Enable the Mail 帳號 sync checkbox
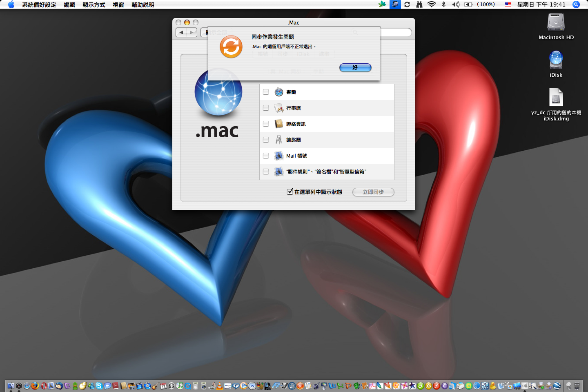588x392 pixels. 266,156
